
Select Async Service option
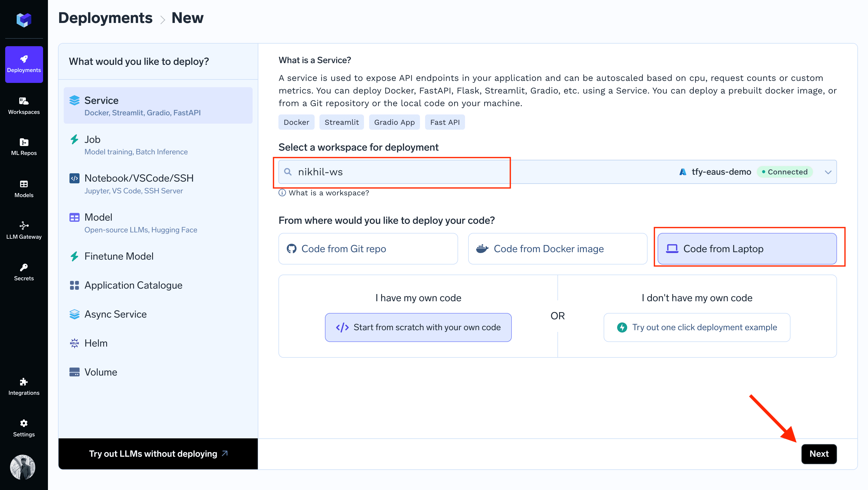coord(158,314)
